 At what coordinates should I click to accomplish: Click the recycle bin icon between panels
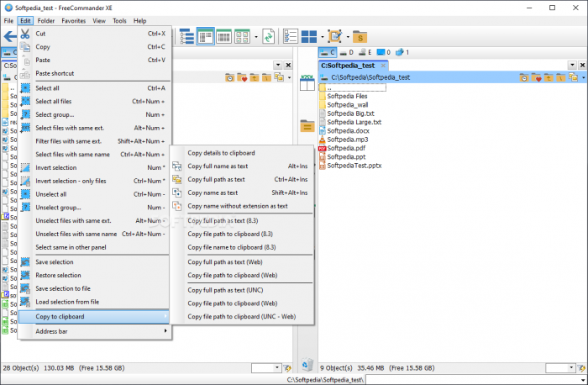click(x=307, y=365)
